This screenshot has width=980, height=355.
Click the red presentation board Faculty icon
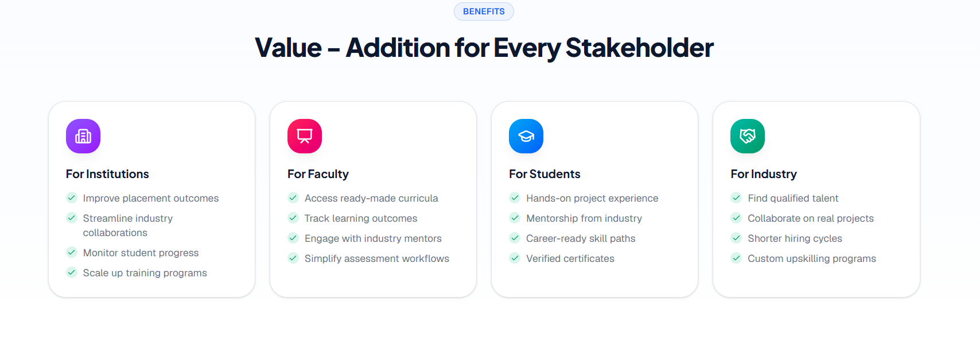point(305,136)
